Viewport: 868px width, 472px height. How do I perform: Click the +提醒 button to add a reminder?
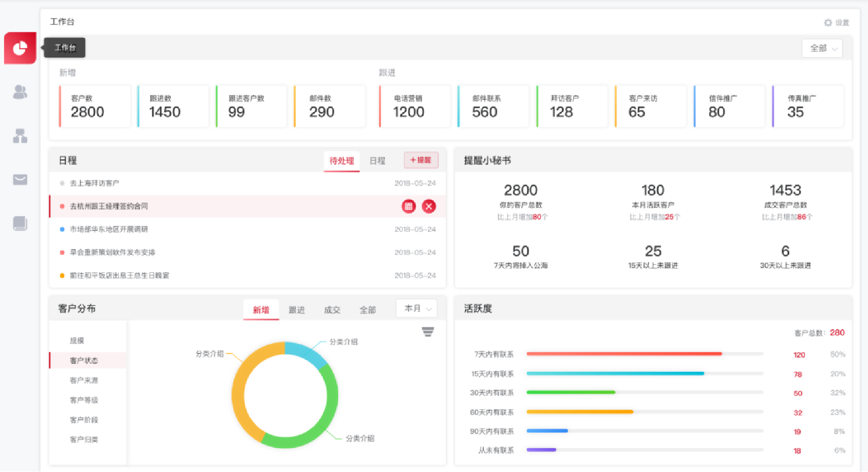tap(421, 160)
